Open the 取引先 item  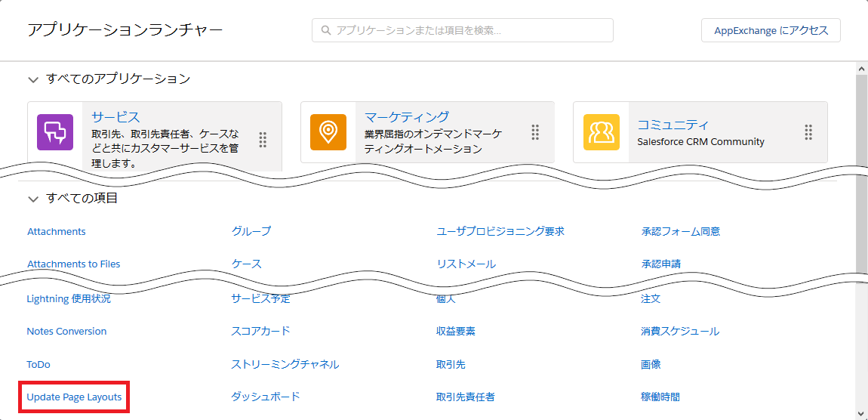click(x=451, y=365)
